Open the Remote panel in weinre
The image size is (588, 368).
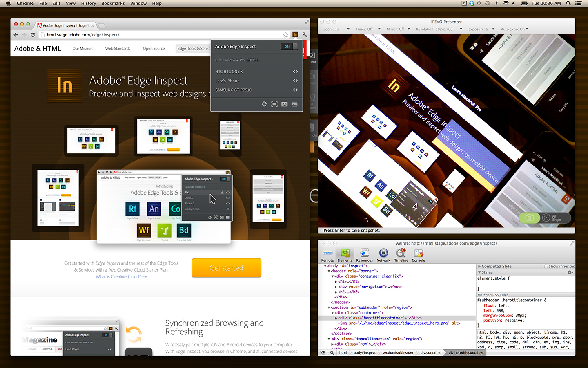pos(327,256)
